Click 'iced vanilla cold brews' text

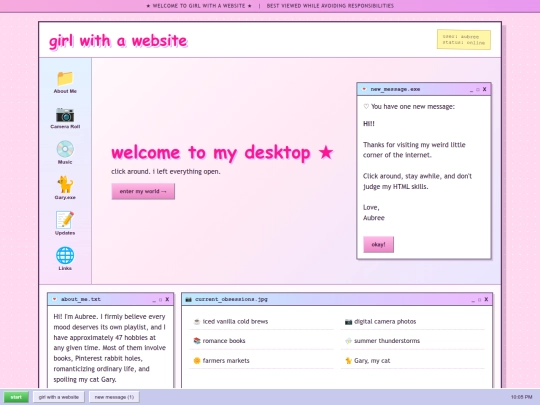tap(235, 322)
